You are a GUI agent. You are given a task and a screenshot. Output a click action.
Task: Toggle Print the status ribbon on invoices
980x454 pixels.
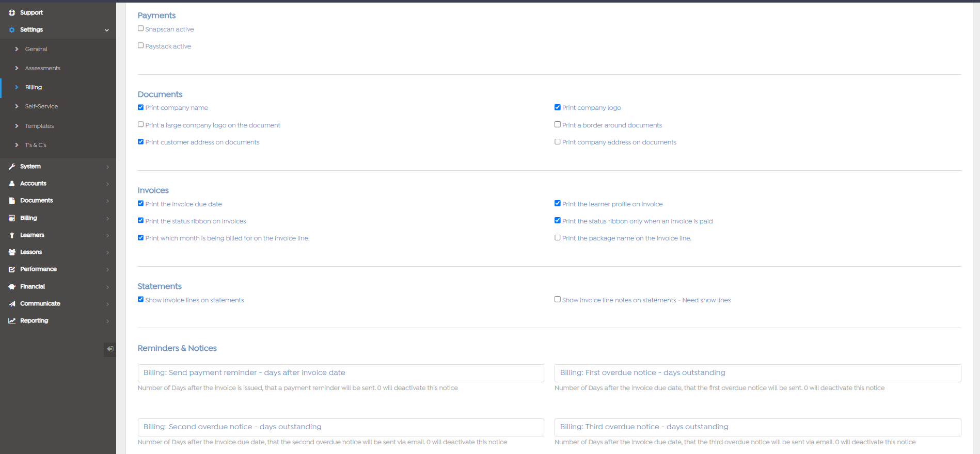pos(140,221)
